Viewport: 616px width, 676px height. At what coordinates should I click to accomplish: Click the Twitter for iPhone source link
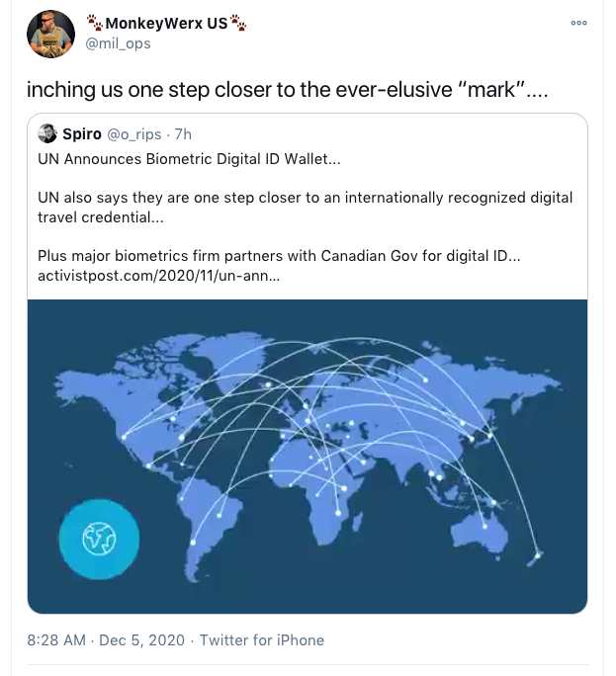tap(262, 640)
